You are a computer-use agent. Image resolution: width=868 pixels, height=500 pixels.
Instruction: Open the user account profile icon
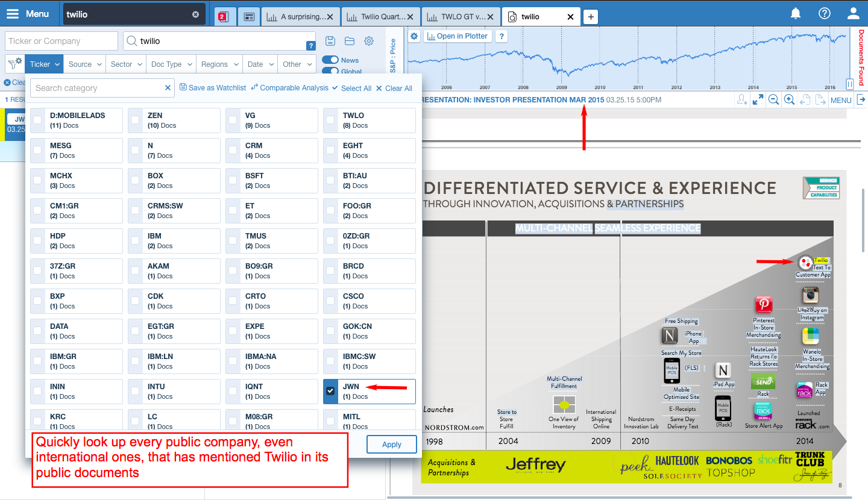click(x=853, y=13)
